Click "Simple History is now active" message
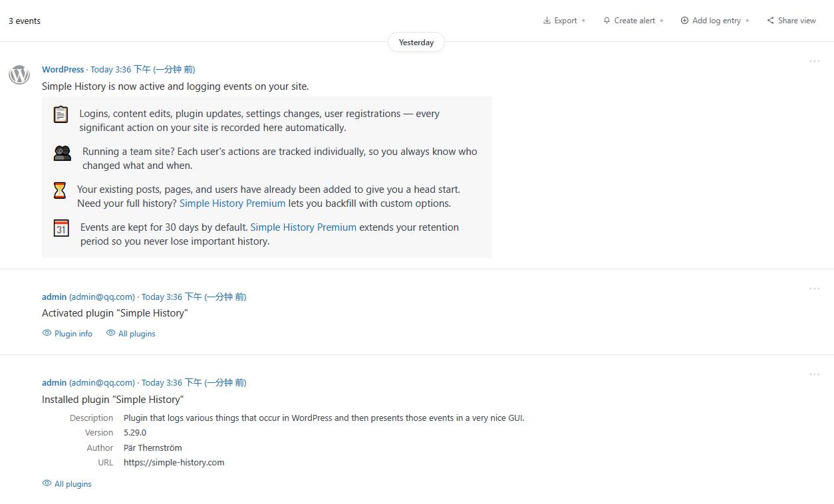Image resolution: width=834 pixels, height=504 pixels. [175, 86]
